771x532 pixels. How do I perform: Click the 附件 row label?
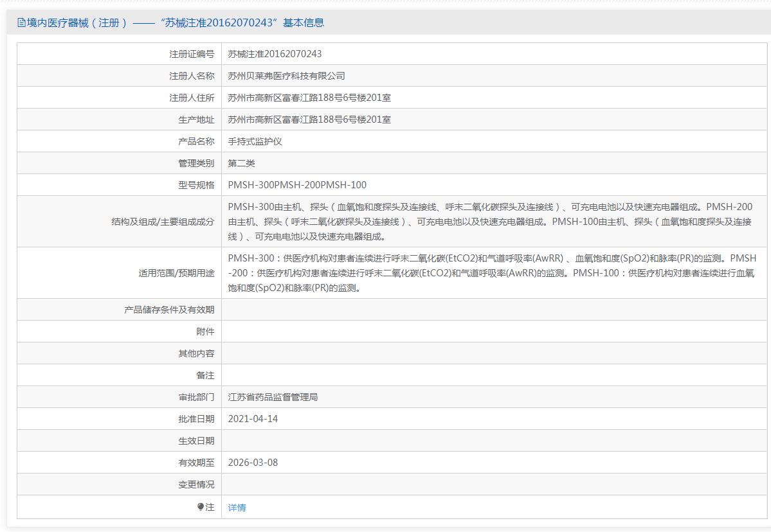(x=205, y=332)
